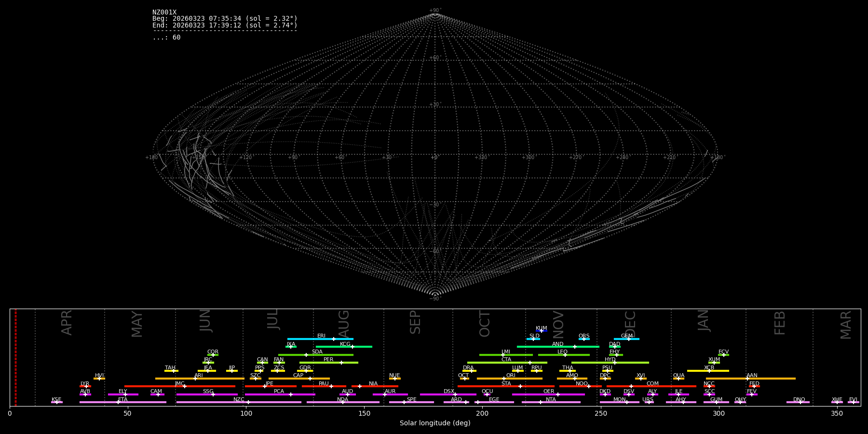Click the OCT month label
The image size is (868, 434).
485,324
